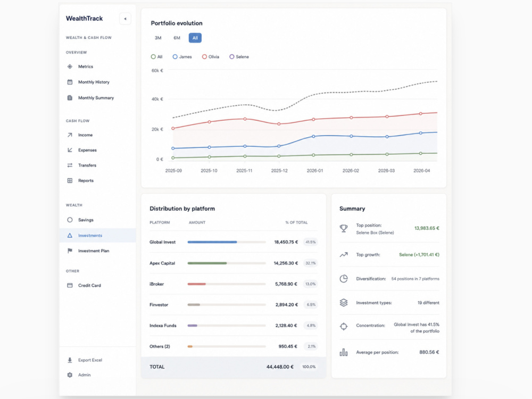Select the All time range tab

tap(195, 38)
